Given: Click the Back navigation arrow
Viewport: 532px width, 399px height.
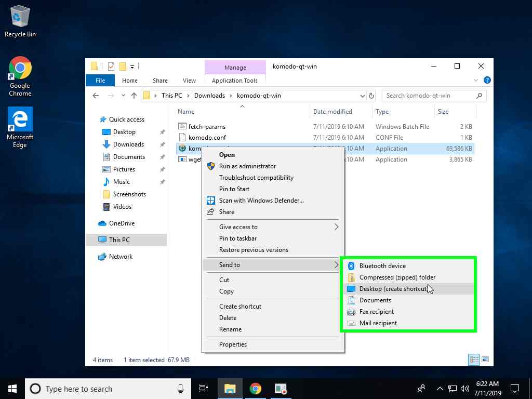Looking at the screenshot, I should 96,96.
